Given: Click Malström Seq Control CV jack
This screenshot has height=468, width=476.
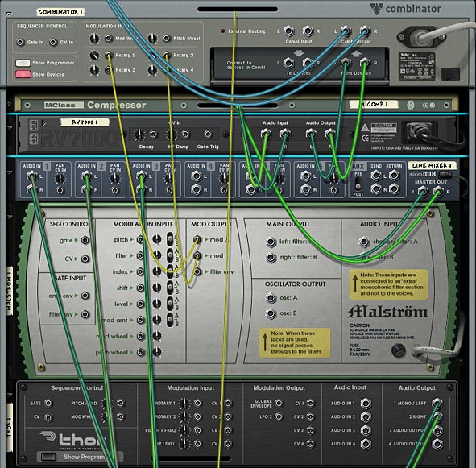Looking at the screenshot, I should (85, 259).
